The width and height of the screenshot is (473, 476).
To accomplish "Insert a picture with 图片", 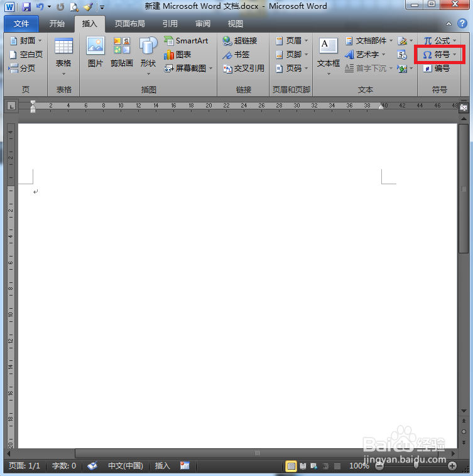I will click(x=95, y=52).
